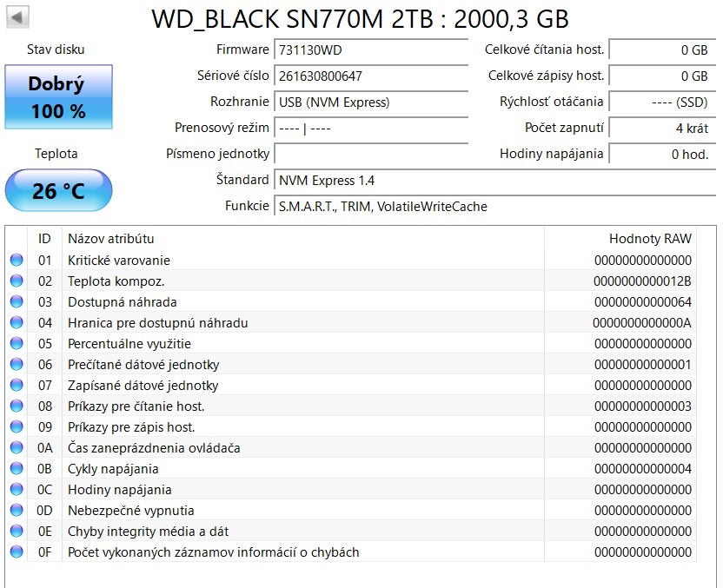Select the Kritické varovanie attribute name

[x=119, y=261]
